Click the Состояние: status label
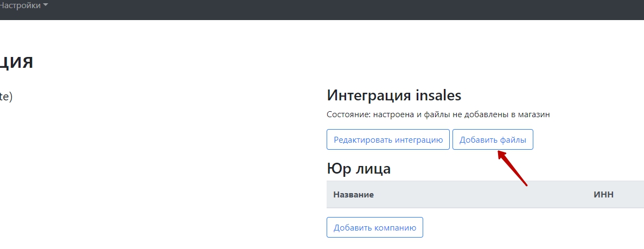 pos(349,114)
